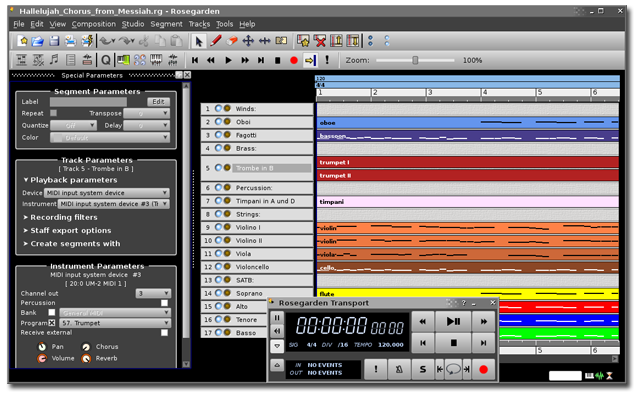Open the Tools menu

coord(224,24)
